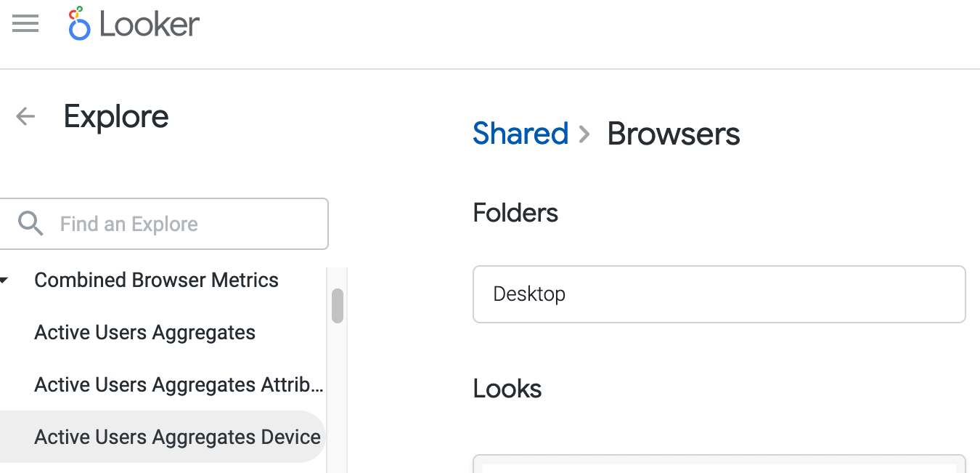Open the truncated Active Users Aggregates Attrib… explore

[x=179, y=385]
